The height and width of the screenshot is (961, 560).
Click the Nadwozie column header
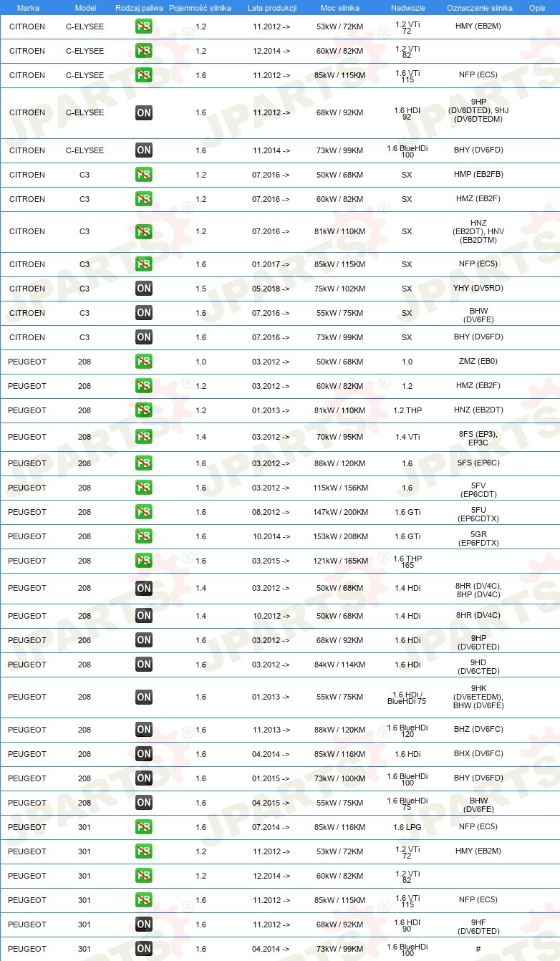tap(407, 7)
